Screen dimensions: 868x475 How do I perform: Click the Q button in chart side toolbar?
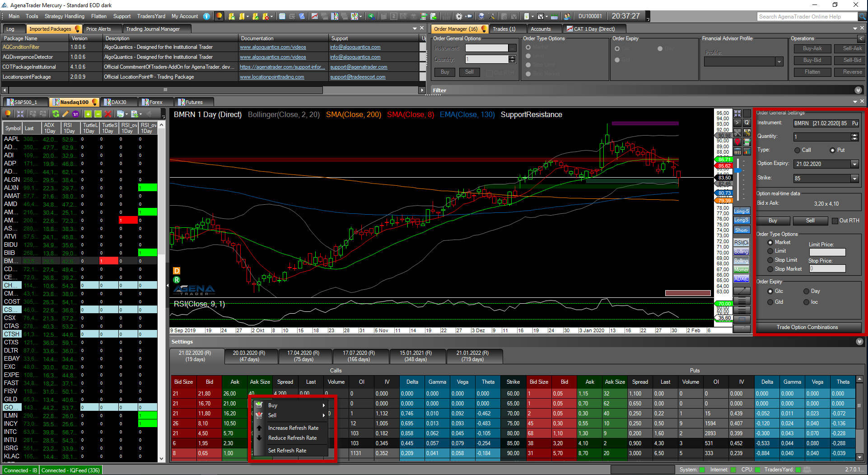click(747, 122)
